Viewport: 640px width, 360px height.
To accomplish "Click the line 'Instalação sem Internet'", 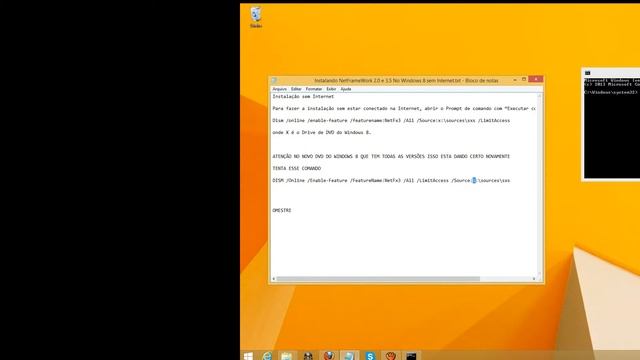I will pos(303,97).
